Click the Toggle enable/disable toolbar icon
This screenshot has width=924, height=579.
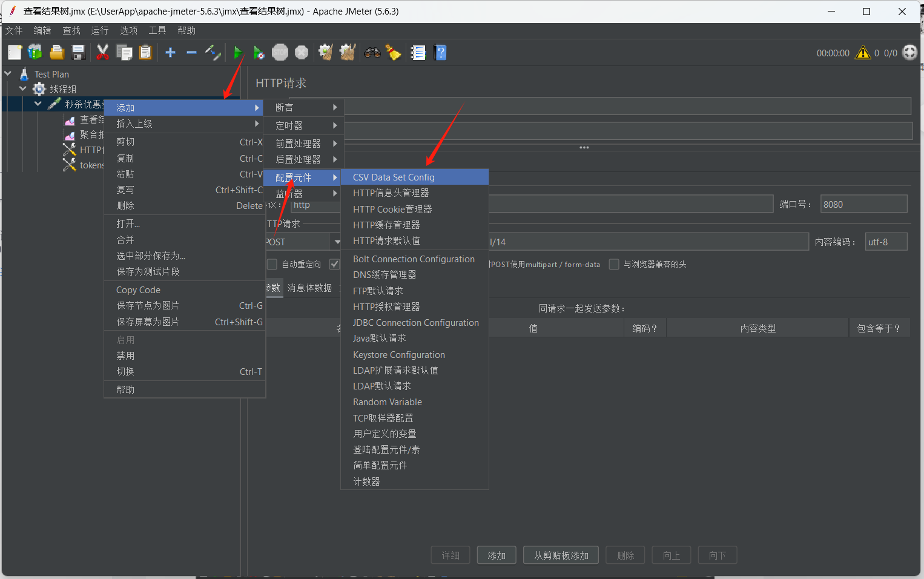pos(213,53)
